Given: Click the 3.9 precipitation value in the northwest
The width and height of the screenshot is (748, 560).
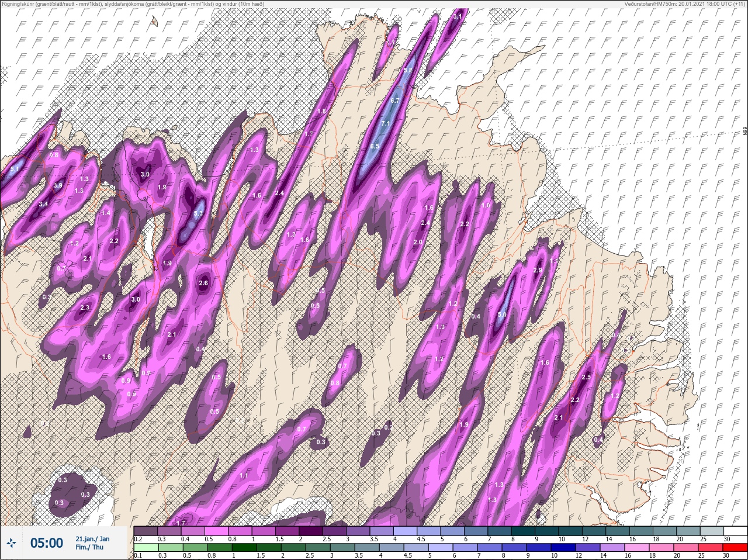Looking at the screenshot, I should pyautogui.click(x=58, y=185).
